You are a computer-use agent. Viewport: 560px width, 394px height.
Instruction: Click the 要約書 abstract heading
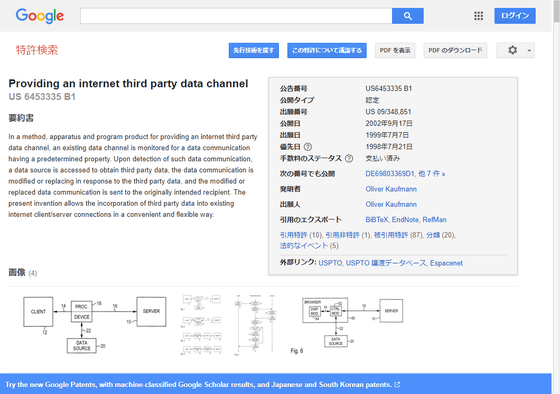tap(21, 118)
